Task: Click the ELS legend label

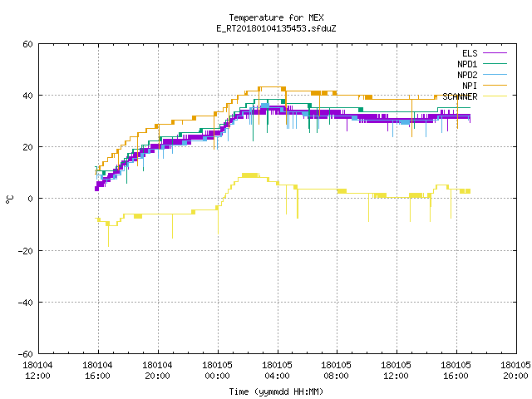Action: pyautogui.click(x=470, y=53)
